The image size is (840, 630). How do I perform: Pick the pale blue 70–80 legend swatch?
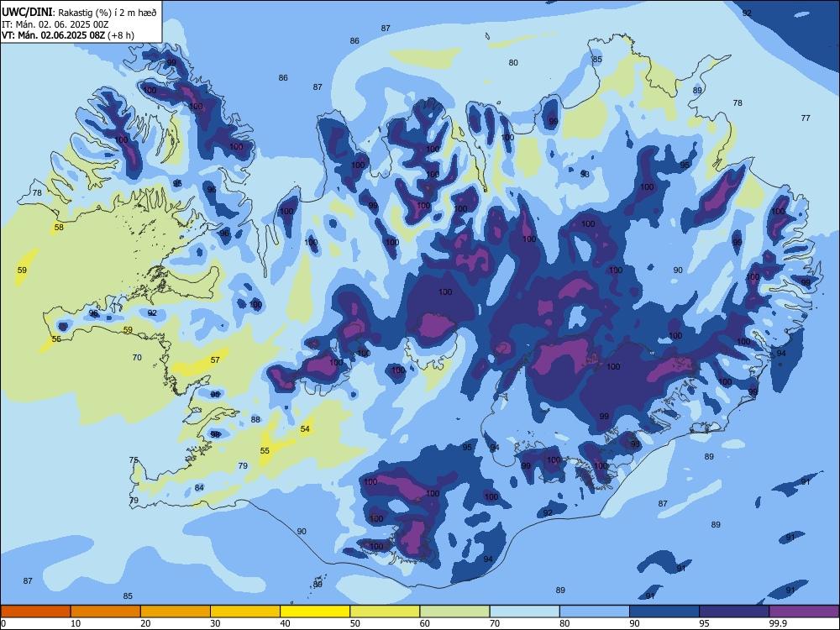[x=524, y=612]
